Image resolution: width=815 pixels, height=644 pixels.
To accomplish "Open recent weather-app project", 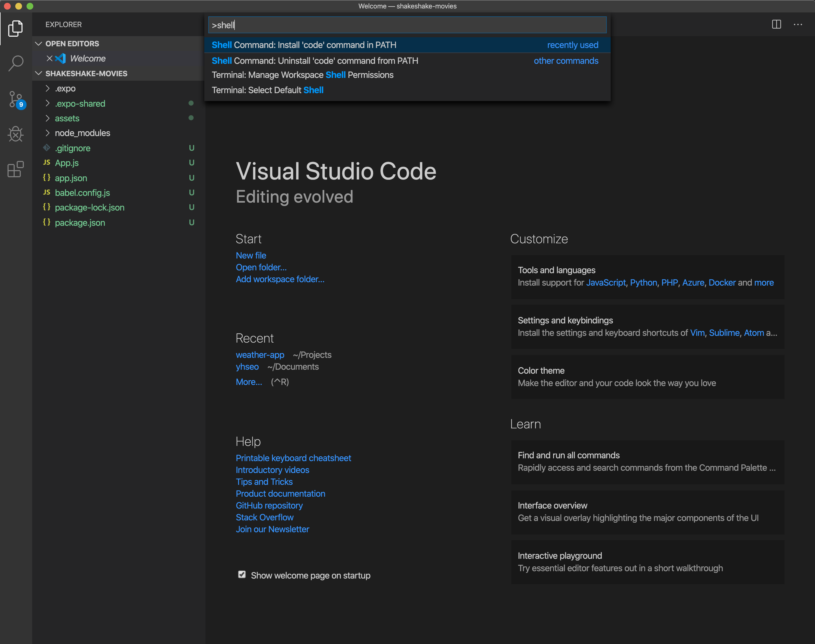I will pyautogui.click(x=260, y=355).
